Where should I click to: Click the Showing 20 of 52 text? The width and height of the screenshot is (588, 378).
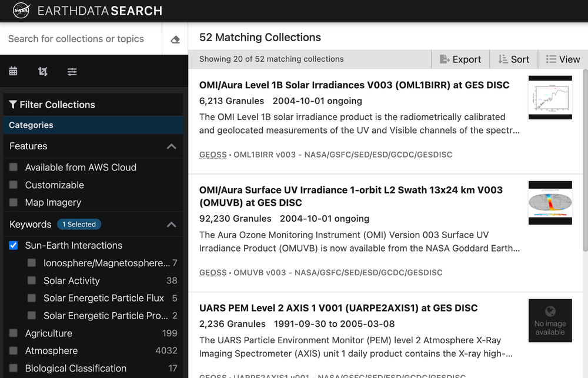coord(271,59)
